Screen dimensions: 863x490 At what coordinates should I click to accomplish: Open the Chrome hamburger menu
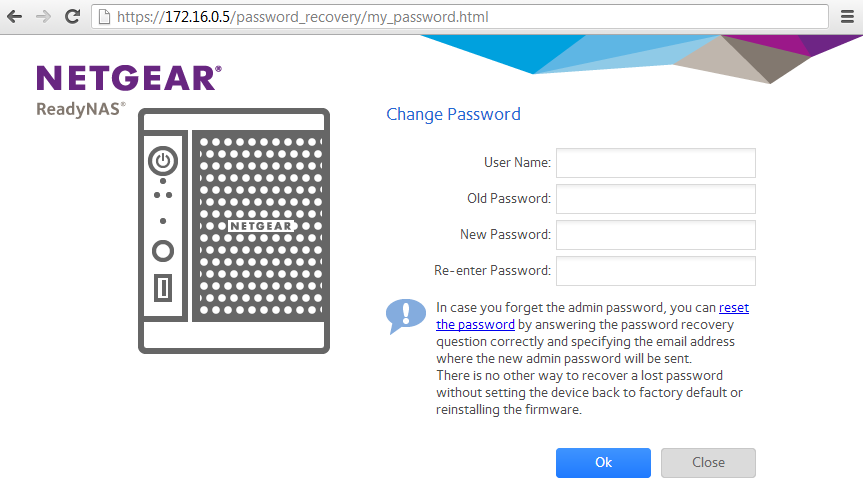pos(847,17)
